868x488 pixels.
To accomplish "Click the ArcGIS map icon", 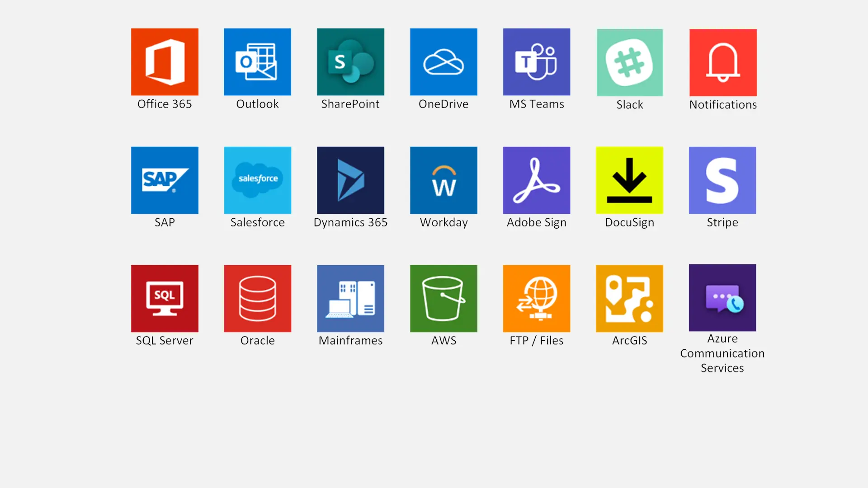I will [629, 299].
